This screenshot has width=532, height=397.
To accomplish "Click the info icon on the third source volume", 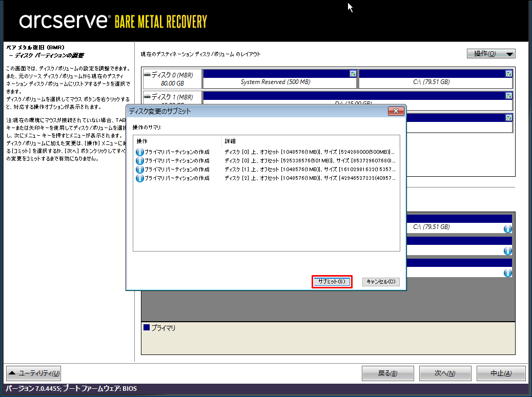I will tap(507, 273).
